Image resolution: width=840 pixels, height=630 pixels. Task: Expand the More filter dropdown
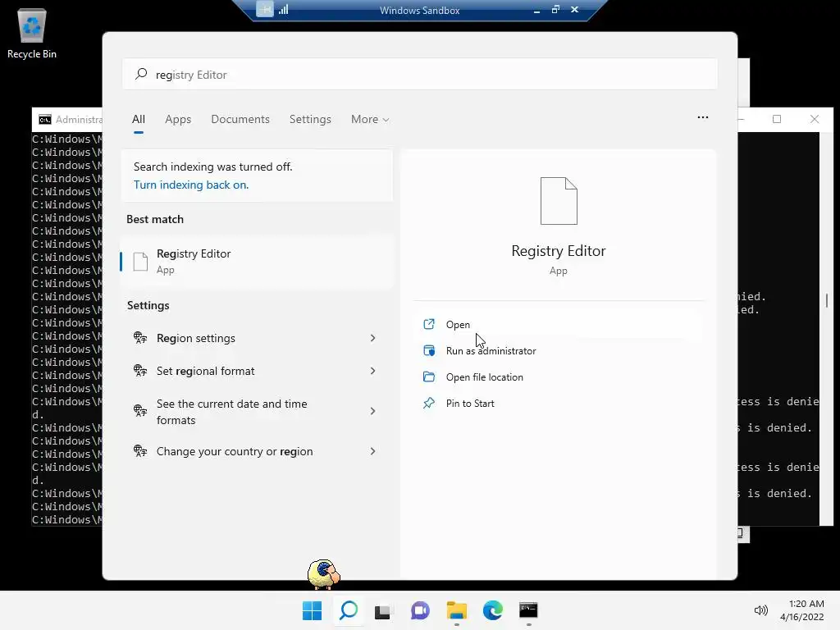coord(370,120)
